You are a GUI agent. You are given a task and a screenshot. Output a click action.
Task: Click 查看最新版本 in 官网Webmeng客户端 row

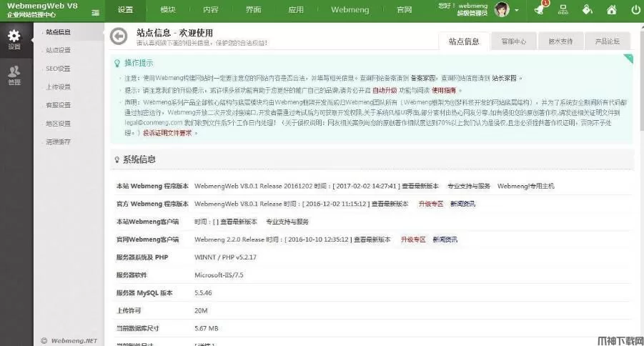tap(372, 239)
